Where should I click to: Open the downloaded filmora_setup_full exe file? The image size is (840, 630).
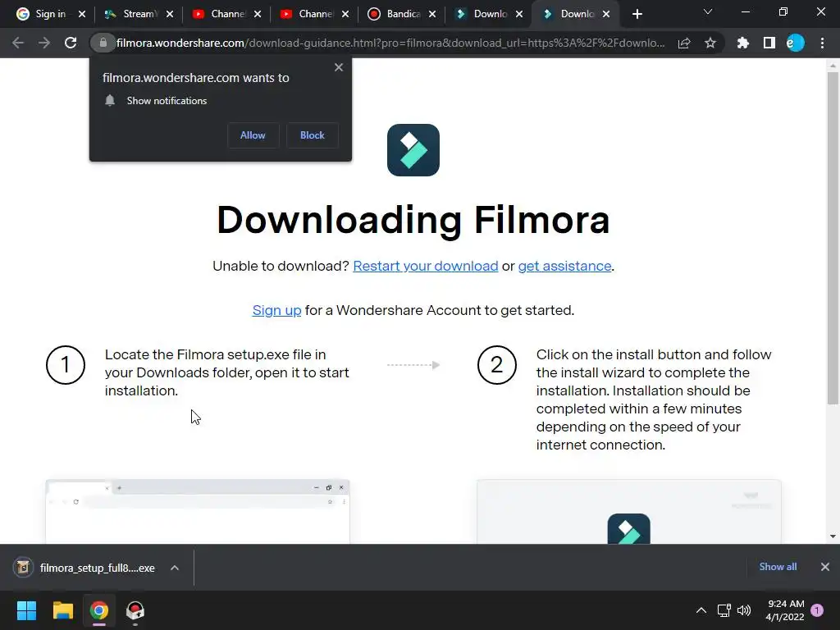click(85, 568)
